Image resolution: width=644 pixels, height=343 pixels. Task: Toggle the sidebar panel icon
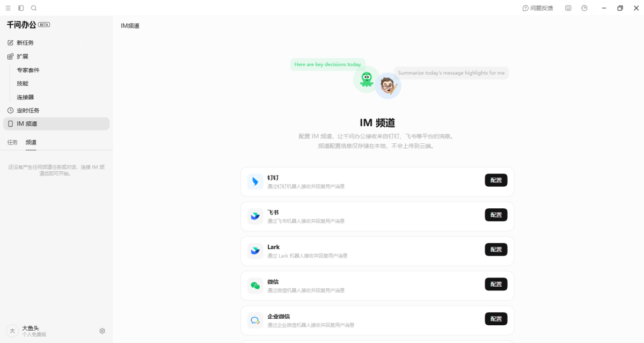(x=21, y=8)
